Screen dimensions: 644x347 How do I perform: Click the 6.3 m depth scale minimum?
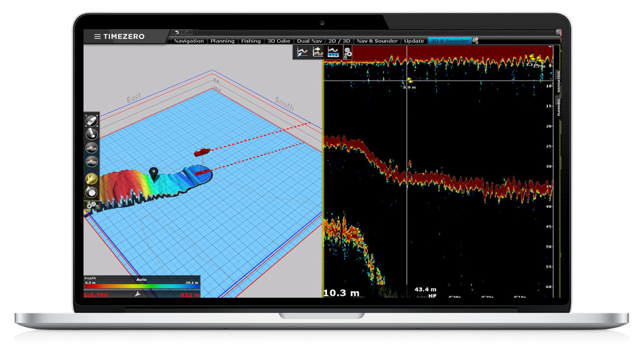[90, 283]
